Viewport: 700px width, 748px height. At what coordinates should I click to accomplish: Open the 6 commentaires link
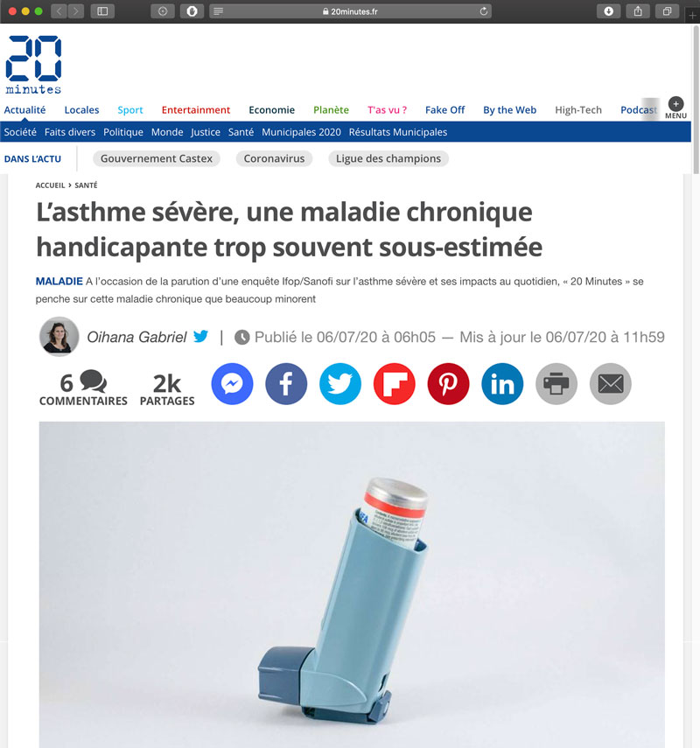pyautogui.click(x=83, y=388)
